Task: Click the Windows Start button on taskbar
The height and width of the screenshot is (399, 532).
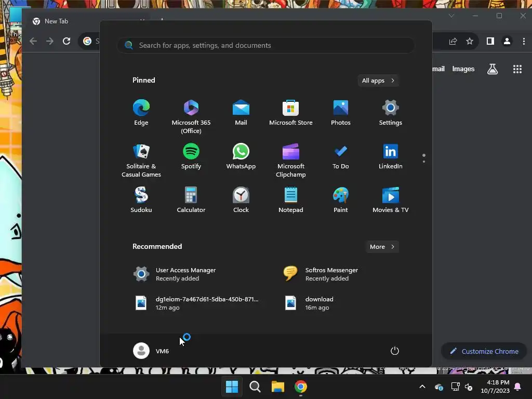Action: pyautogui.click(x=232, y=387)
